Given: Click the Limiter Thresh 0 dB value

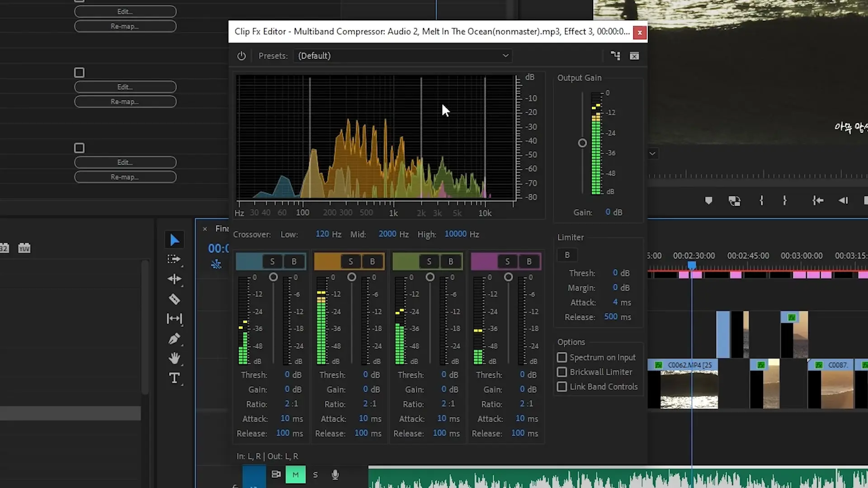Looking at the screenshot, I should pyautogui.click(x=615, y=273).
